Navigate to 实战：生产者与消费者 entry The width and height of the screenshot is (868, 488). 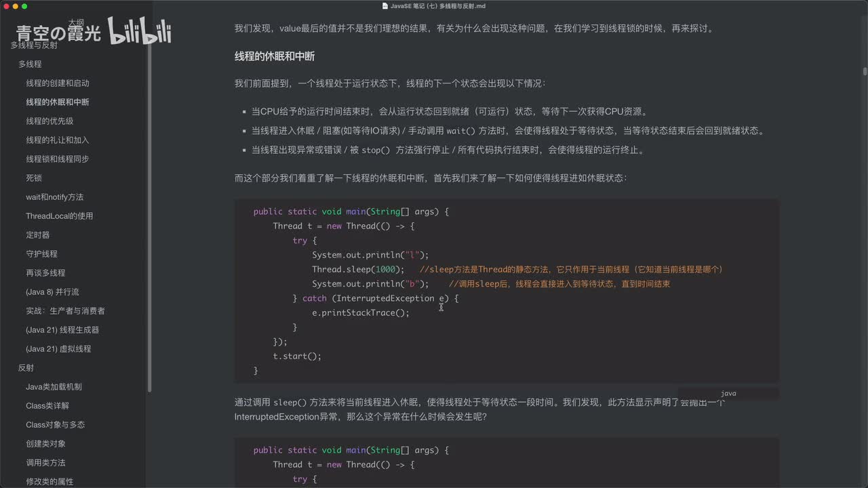tap(65, 310)
